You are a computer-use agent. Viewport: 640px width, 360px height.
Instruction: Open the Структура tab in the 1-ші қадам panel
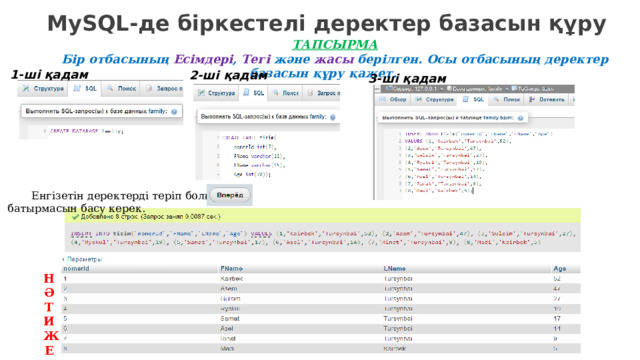(x=43, y=89)
